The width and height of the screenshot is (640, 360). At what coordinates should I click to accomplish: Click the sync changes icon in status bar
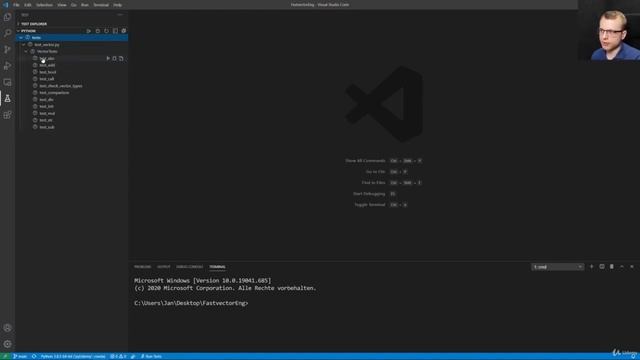(x=34, y=356)
